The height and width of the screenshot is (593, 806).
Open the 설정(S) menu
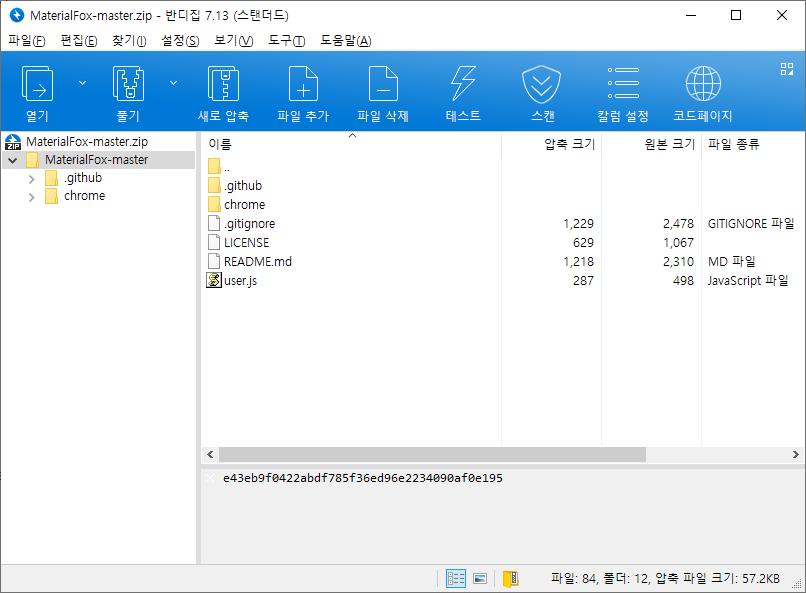pos(180,41)
